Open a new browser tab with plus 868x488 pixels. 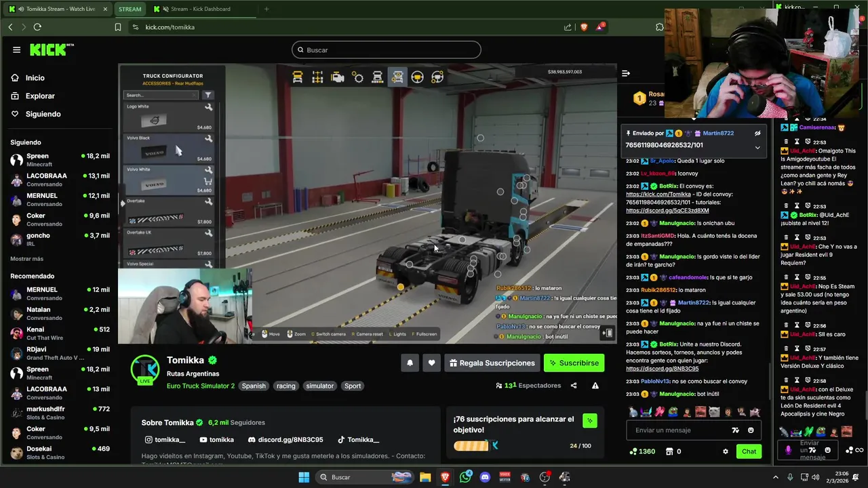click(x=267, y=9)
